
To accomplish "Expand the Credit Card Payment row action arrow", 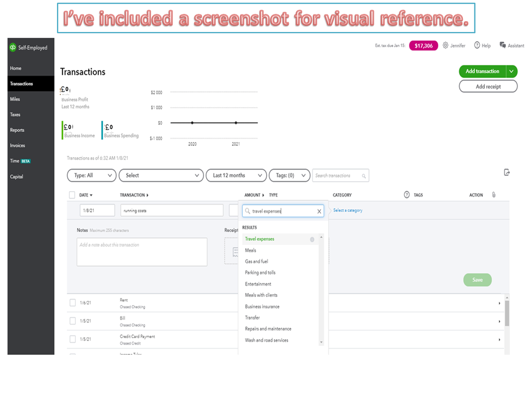I will coord(499,340).
